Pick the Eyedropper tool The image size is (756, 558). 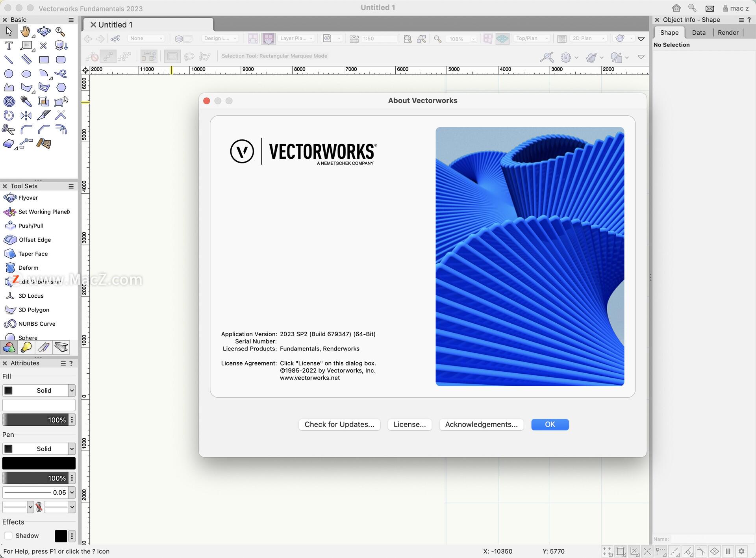[x=26, y=101]
